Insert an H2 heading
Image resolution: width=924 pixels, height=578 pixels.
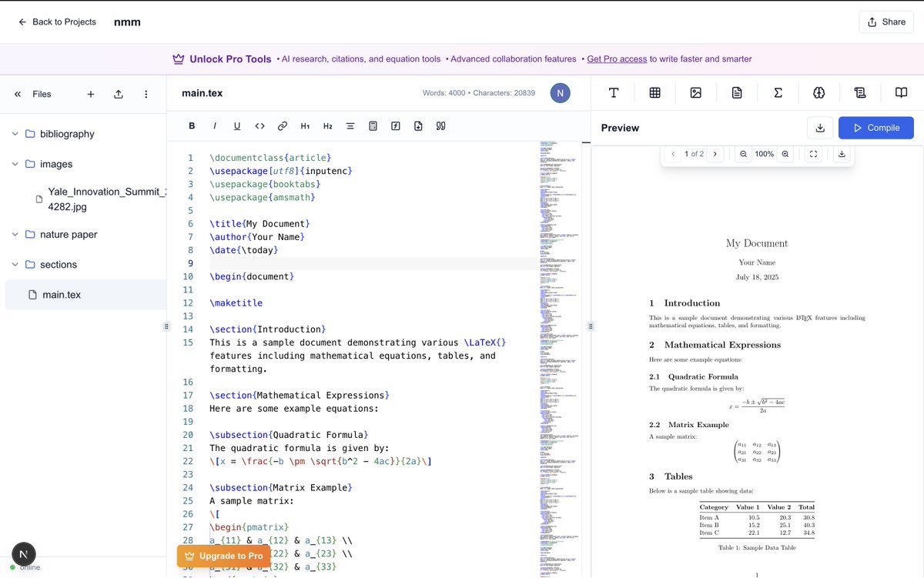(x=328, y=126)
